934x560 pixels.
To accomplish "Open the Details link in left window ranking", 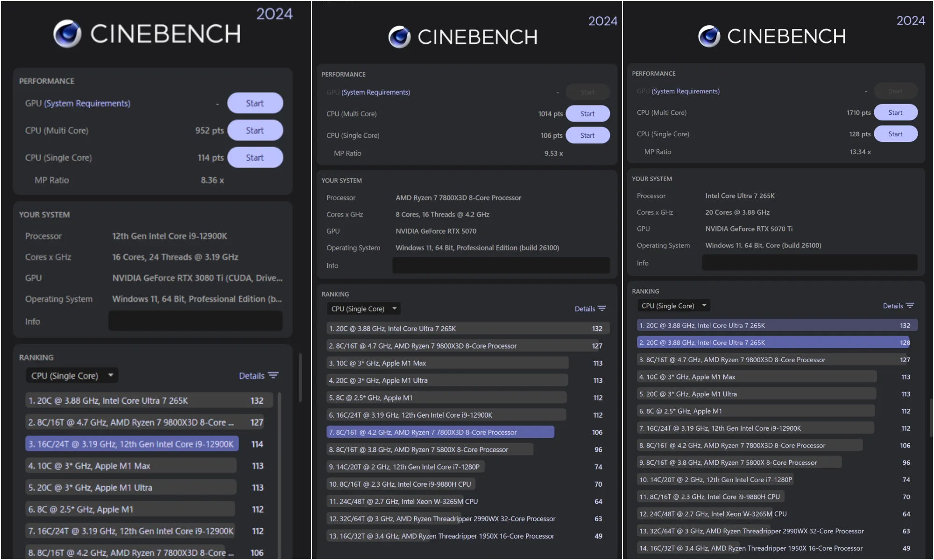I will pyautogui.click(x=252, y=376).
